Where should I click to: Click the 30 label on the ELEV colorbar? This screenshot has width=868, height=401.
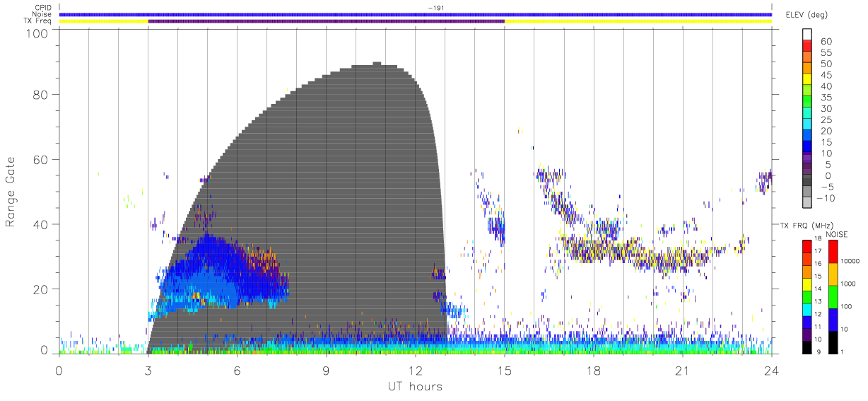[826, 108]
